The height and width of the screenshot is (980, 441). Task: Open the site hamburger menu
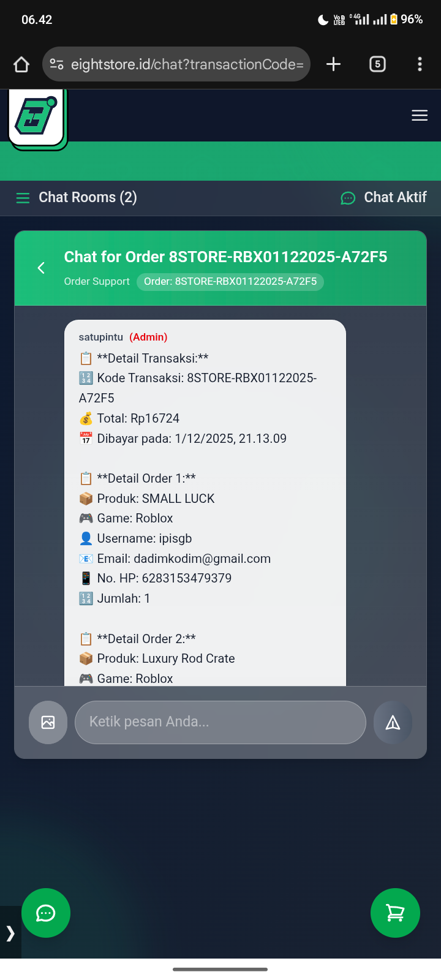pyautogui.click(x=420, y=115)
